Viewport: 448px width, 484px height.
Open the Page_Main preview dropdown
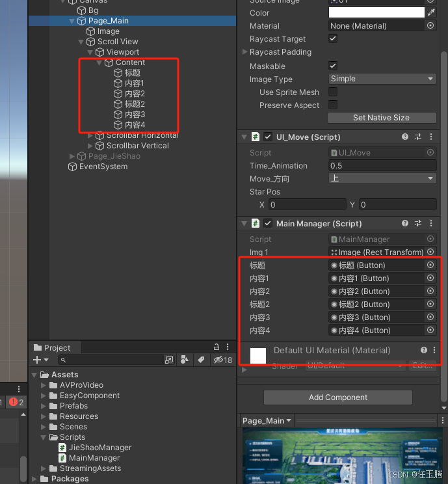[x=267, y=421]
